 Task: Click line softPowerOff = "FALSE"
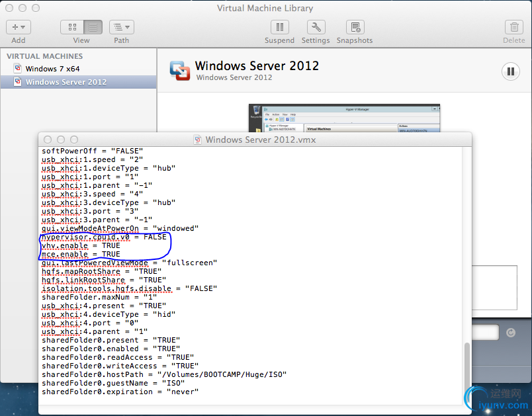click(92, 151)
